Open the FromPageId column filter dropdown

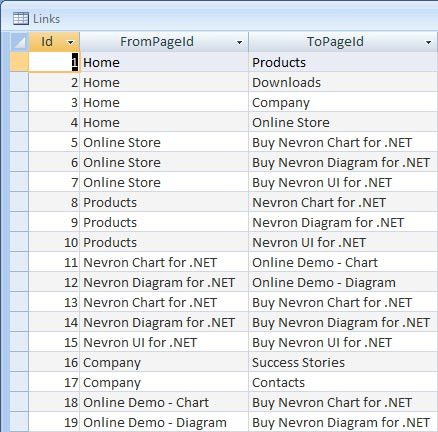tap(239, 42)
